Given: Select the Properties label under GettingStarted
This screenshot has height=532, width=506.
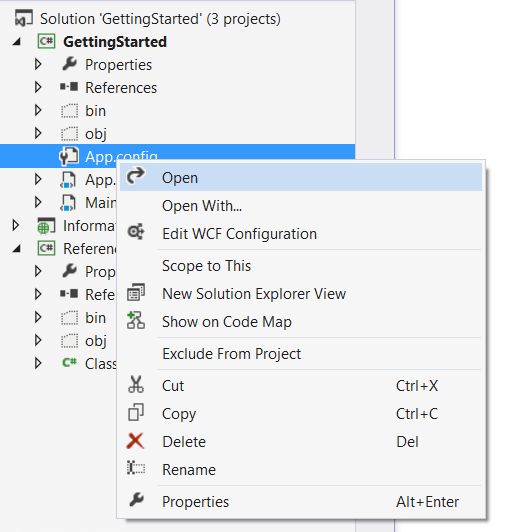Looking at the screenshot, I should point(118,64).
